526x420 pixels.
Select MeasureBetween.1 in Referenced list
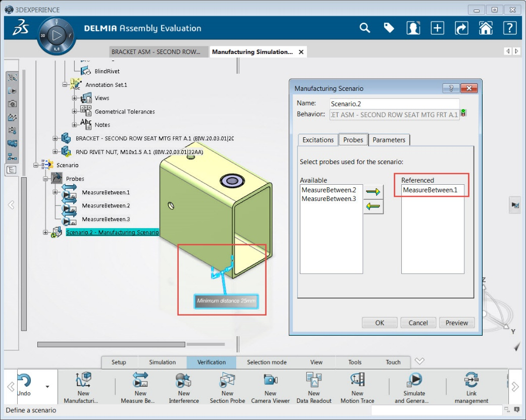[430, 190]
